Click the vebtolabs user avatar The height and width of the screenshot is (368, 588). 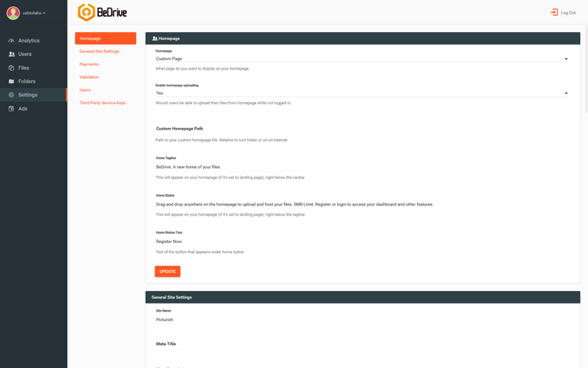(x=13, y=13)
